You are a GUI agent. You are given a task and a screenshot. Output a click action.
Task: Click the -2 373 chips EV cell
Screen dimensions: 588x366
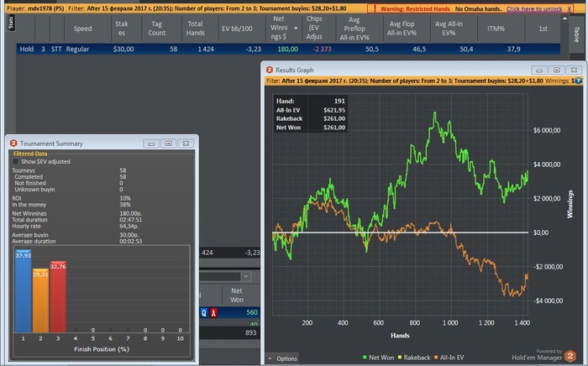click(322, 49)
